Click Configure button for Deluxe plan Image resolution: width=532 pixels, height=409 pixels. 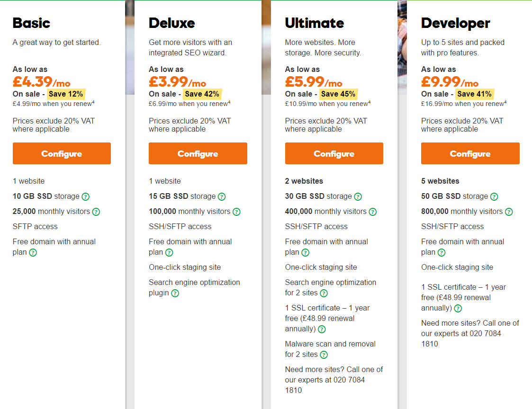[x=198, y=153]
